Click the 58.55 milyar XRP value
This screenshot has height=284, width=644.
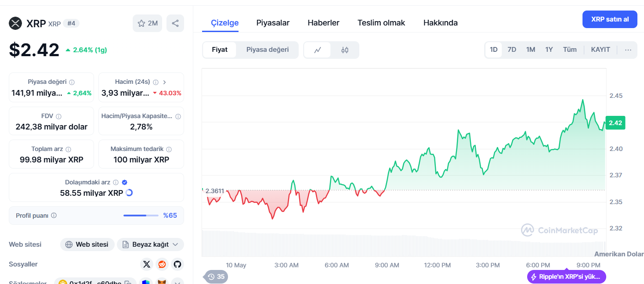(x=91, y=193)
